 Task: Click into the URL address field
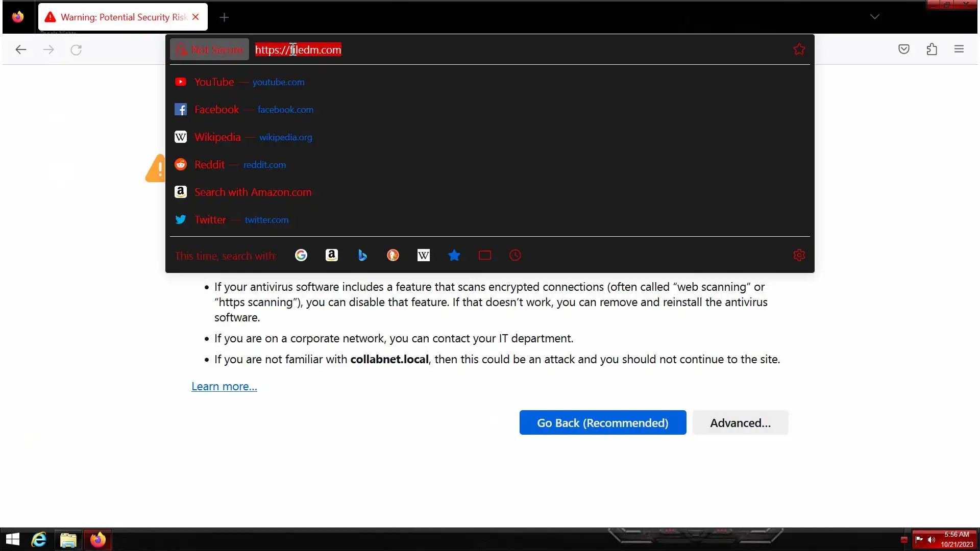tap(510, 49)
